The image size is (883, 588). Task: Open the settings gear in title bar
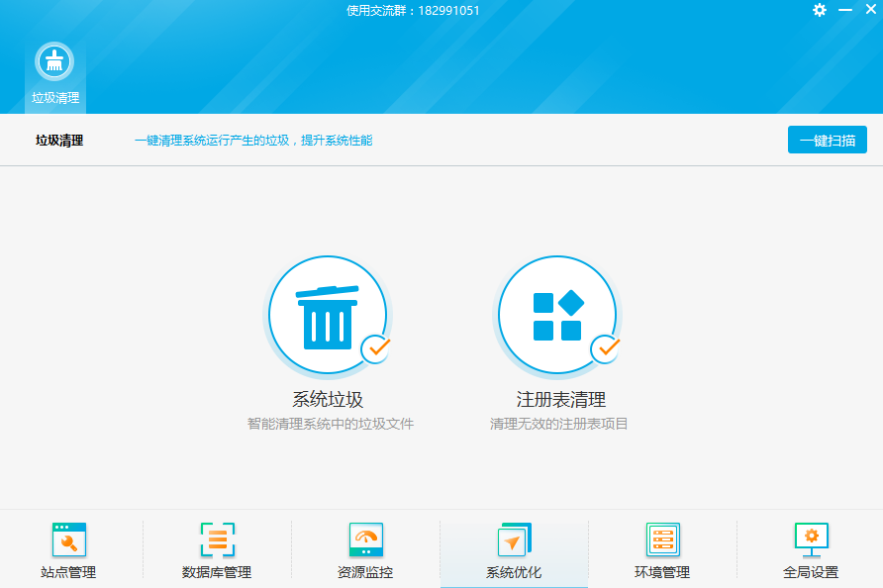click(x=820, y=10)
